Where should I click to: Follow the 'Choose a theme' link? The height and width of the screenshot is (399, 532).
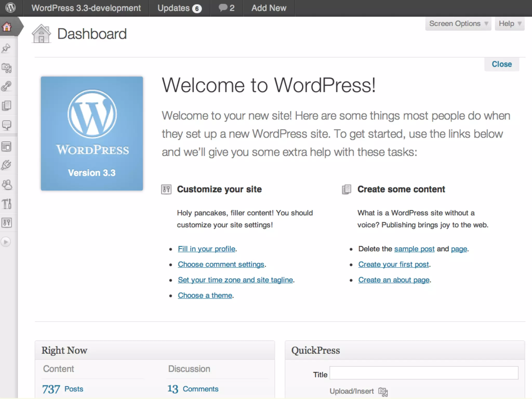pyautogui.click(x=205, y=295)
